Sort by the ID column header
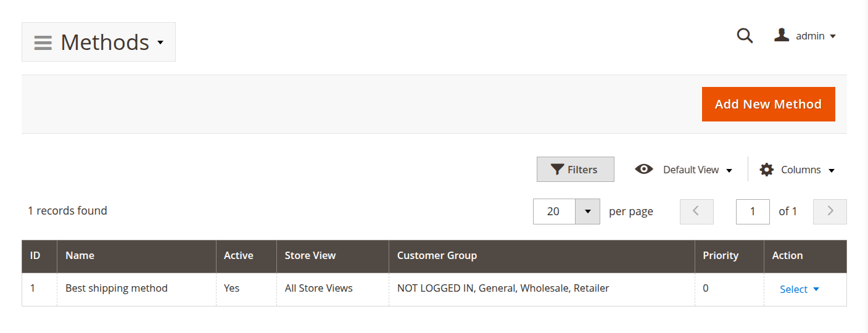 tap(35, 255)
